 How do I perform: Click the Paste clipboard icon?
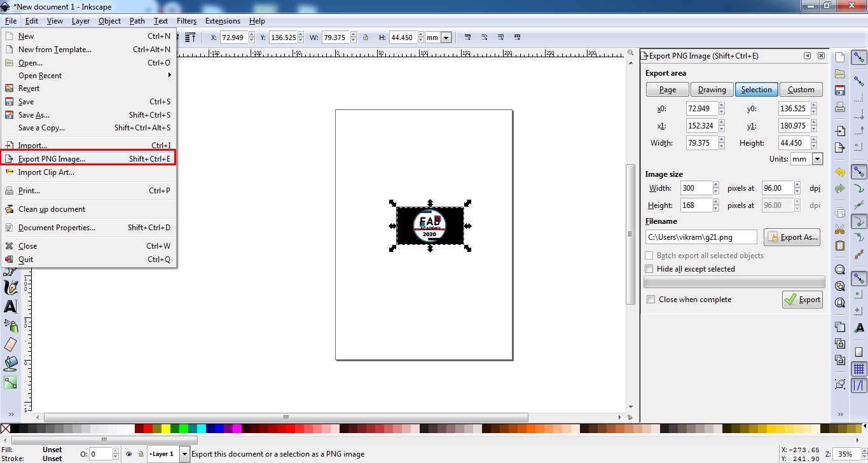tap(840, 245)
